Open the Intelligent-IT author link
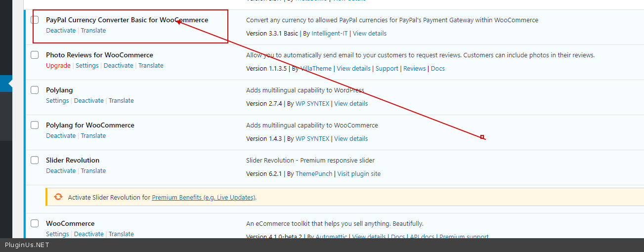Screen dimensions: 644x252 tap(330, 34)
